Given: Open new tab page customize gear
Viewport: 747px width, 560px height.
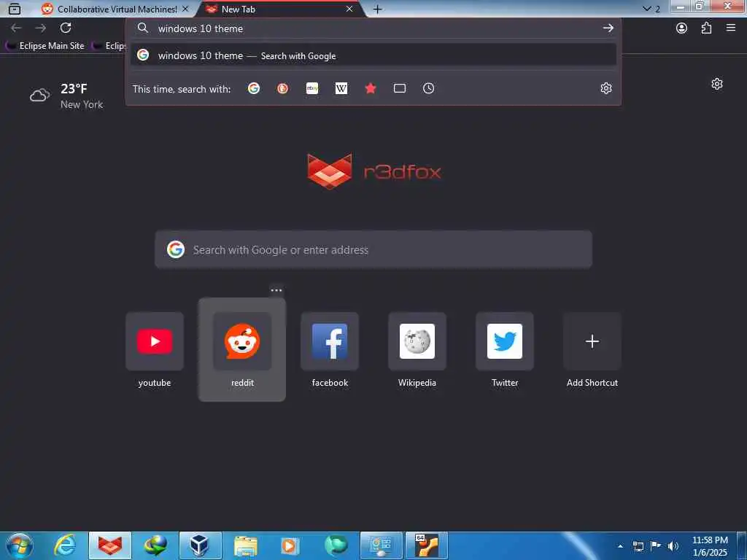Looking at the screenshot, I should point(717,84).
